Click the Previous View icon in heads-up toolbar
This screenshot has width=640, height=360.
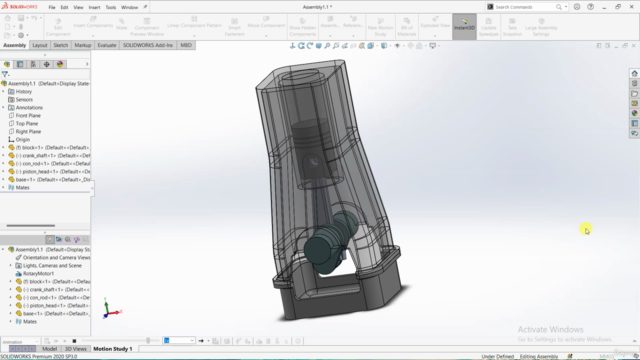pos(344,46)
